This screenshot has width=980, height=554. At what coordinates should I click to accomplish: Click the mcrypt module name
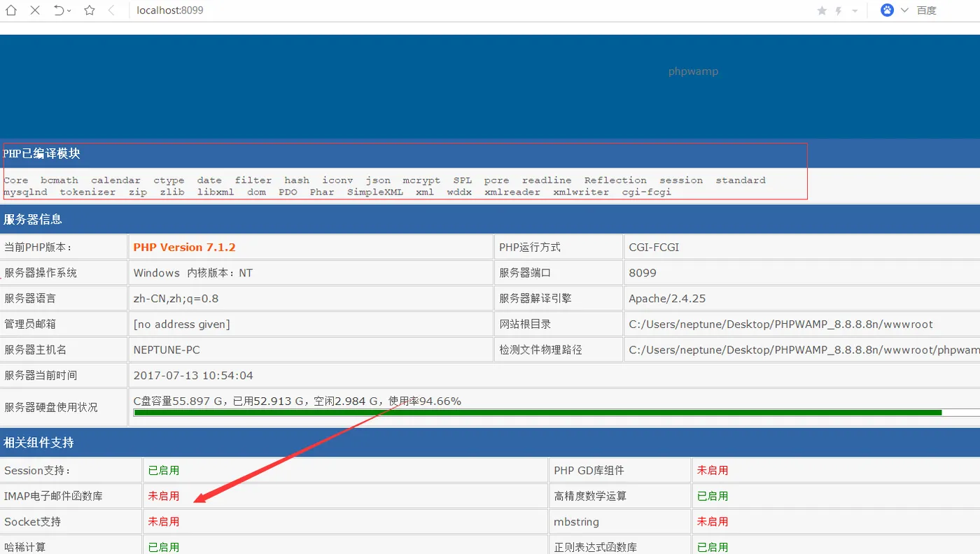pos(421,180)
